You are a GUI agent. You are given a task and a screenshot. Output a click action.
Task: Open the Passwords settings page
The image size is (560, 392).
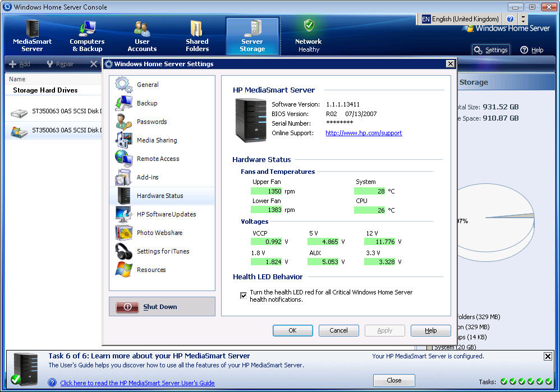(x=162, y=122)
